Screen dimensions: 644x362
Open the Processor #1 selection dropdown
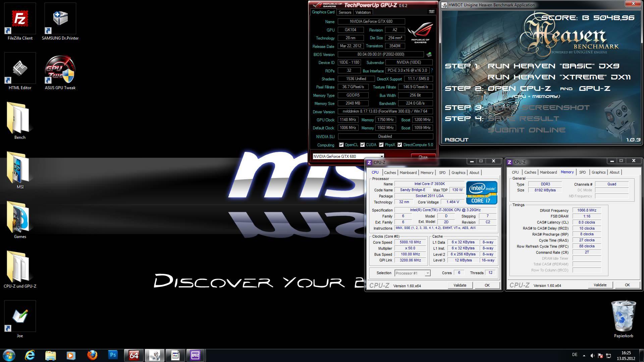tap(412, 273)
